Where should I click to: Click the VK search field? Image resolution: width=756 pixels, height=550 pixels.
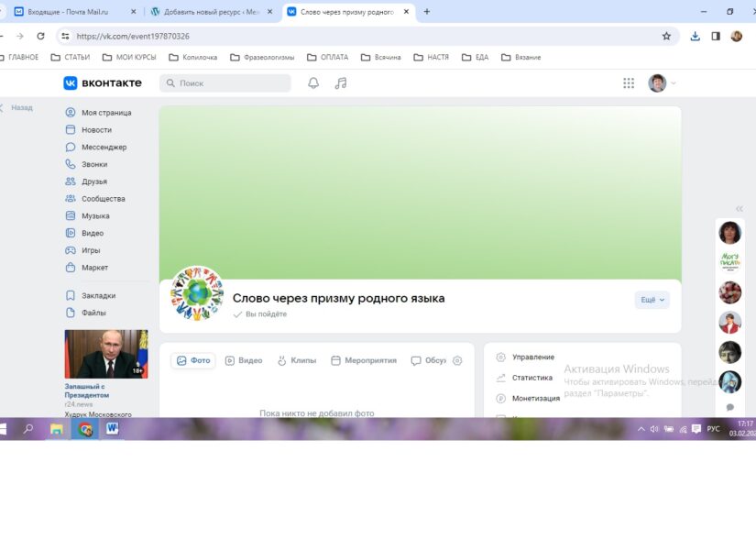pyautogui.click(x=225, y=83)
